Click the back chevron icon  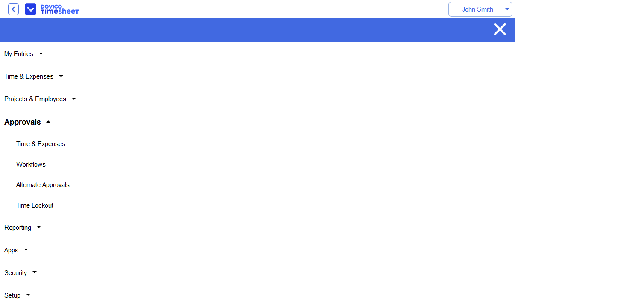point(14,9)
